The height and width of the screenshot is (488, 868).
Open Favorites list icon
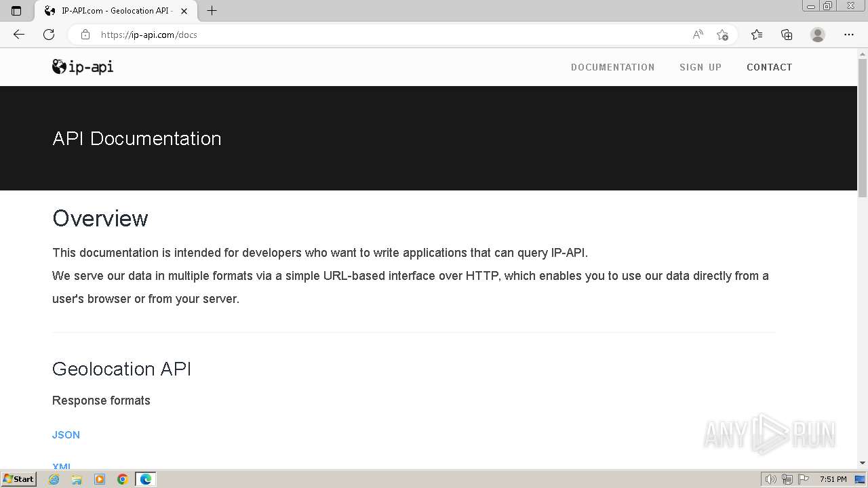point(757,35)
